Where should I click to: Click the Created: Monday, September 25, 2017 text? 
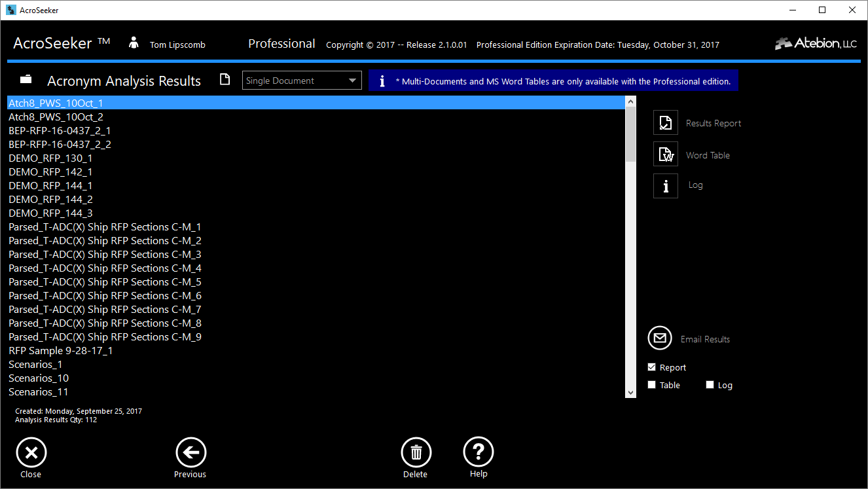point(79,411)
